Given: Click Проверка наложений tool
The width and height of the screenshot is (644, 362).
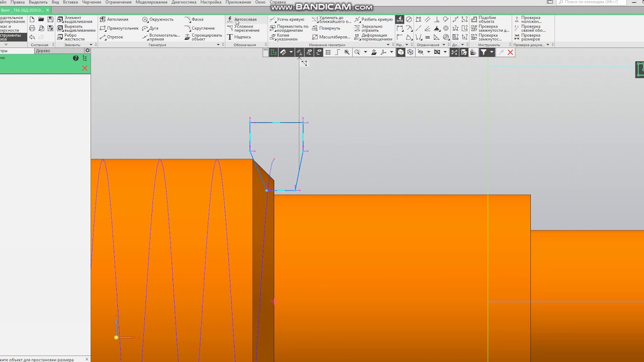Looking at the screenshot, I should pyautogui.click(x=527, y=20).
